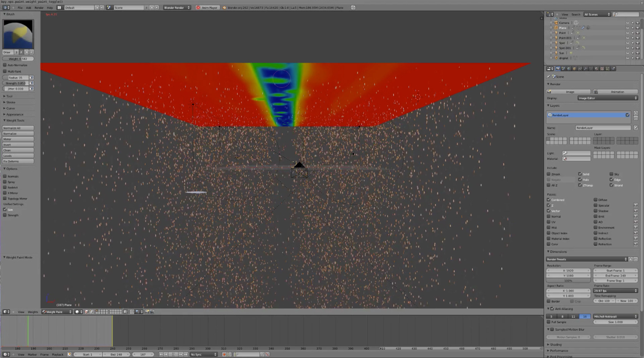This screenshot has width=644, height=358.
Task: Click the auto keyframe record button
Action: (x=224, y=355)
